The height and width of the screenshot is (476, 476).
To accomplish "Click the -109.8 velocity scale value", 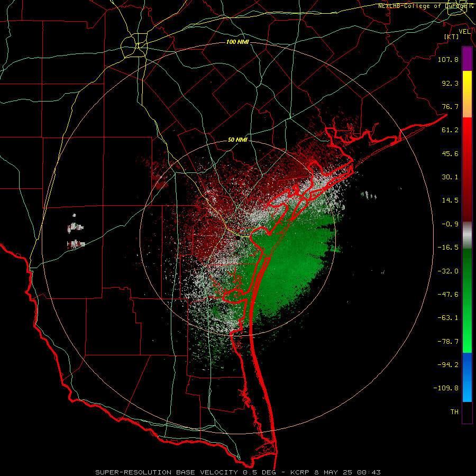I will point(446,388).
